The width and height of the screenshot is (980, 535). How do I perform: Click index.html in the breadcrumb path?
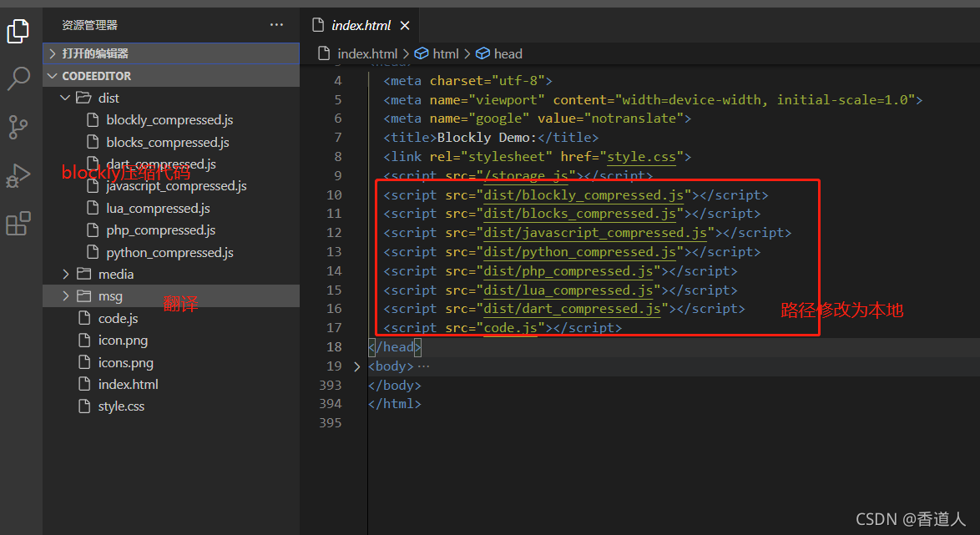[x=367, y=53]
